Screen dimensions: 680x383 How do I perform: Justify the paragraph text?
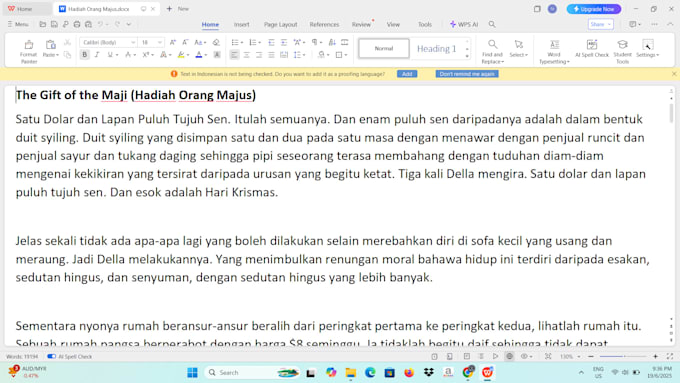point(271,55)
